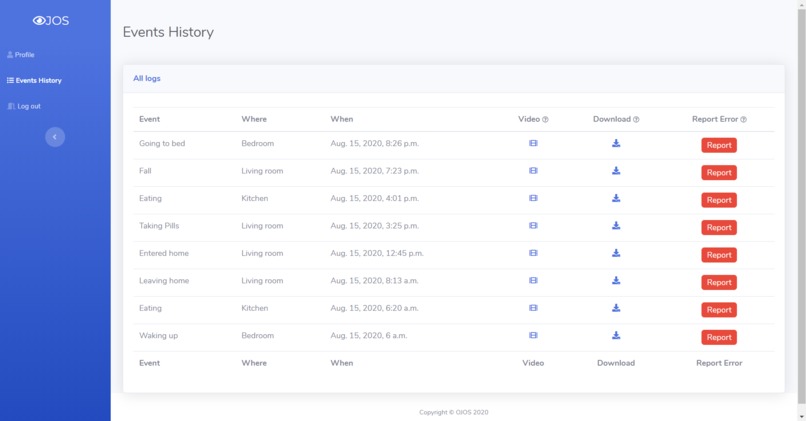Screen dimensions: 806x421
Task: View video for Entered home event
Action: point(533,253)
